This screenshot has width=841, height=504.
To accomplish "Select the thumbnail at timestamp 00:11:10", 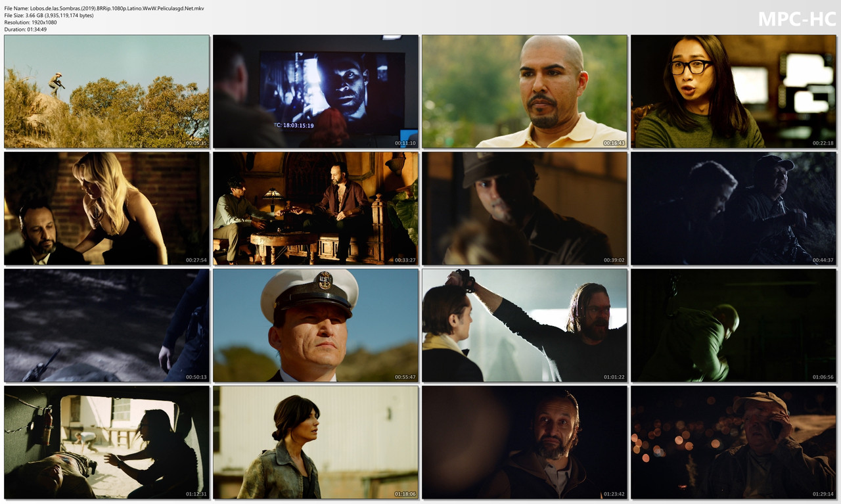I will 315,91.
